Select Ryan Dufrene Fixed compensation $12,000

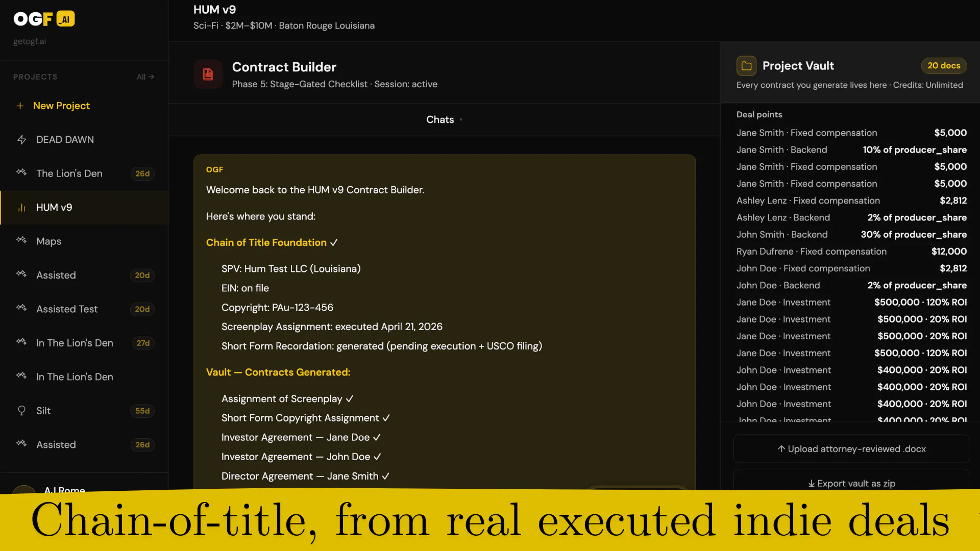pyautogui.click(x=851, y=252)
